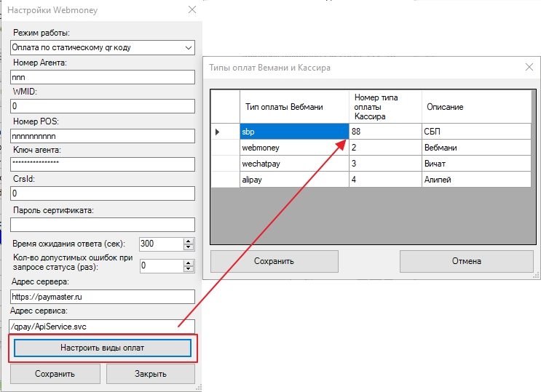Close the Типы оплат Вемани и Кассира dialog
The image size is (541, 392).
tap(529, 68)
